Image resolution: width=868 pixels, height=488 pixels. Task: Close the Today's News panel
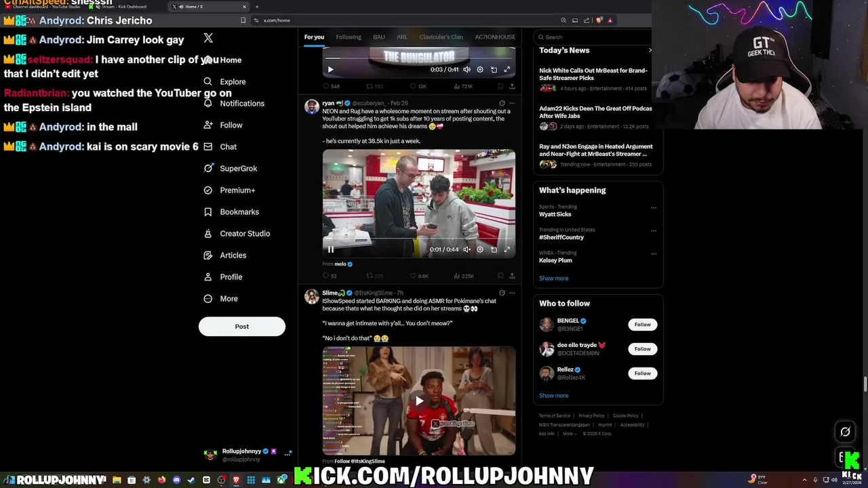(x=650, y=50)
